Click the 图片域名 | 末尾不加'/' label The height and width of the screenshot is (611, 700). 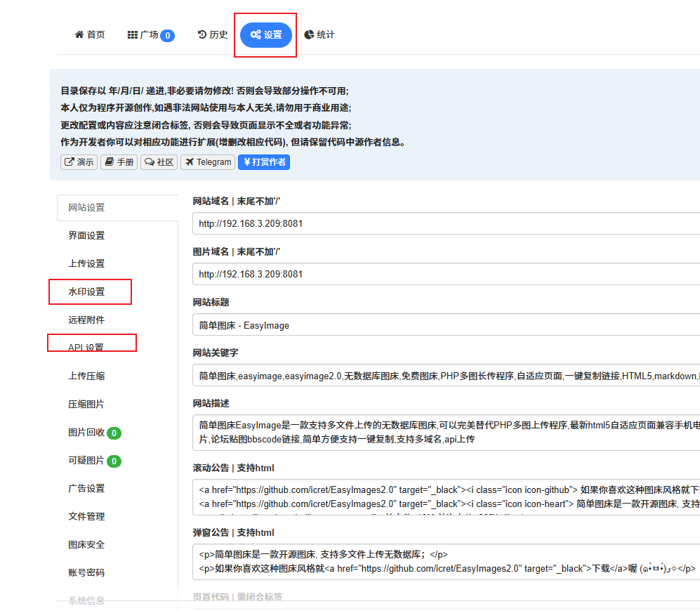point(236,252)
